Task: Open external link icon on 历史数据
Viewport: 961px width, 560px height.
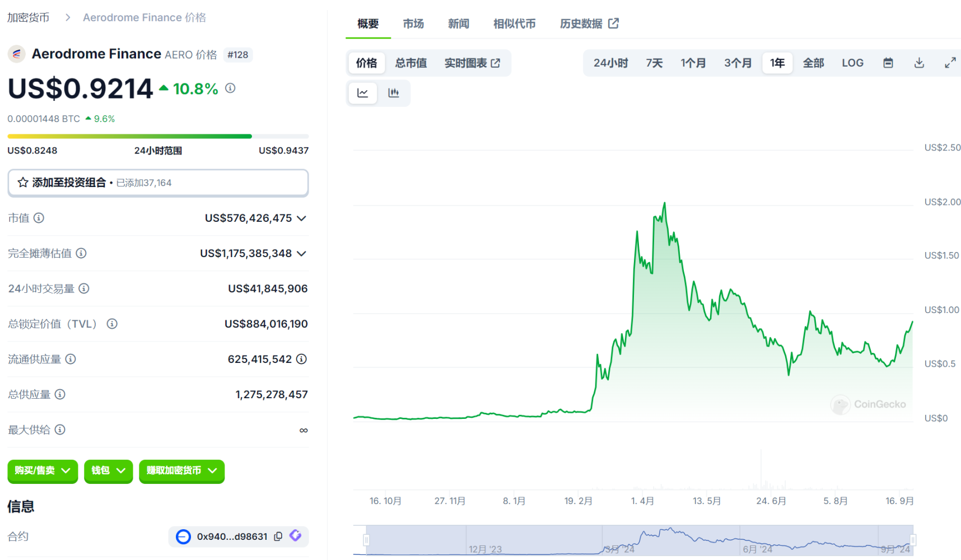Action: pos(614,24)
